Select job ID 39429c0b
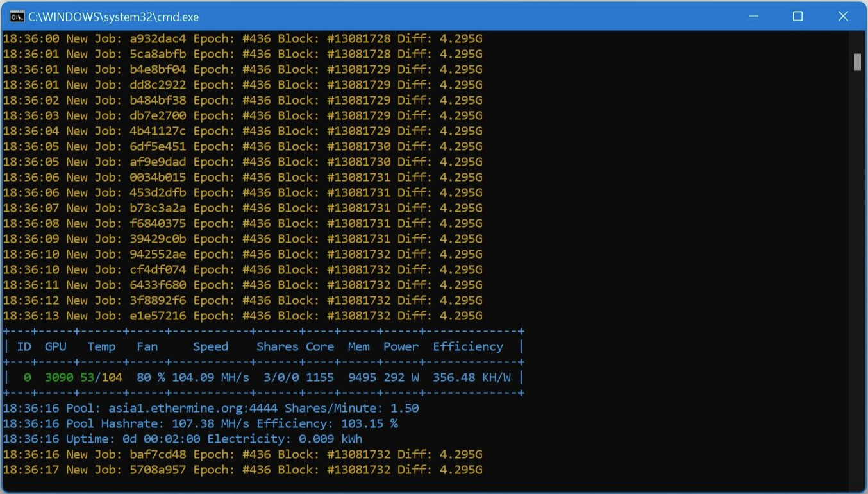Viewport: 868px width, 494px height. coord(158,239)
